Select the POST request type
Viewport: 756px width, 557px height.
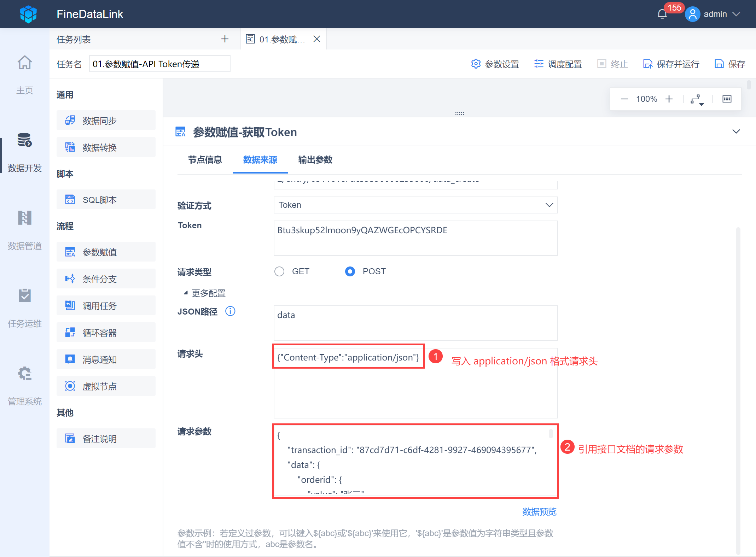tap(350, 271)
